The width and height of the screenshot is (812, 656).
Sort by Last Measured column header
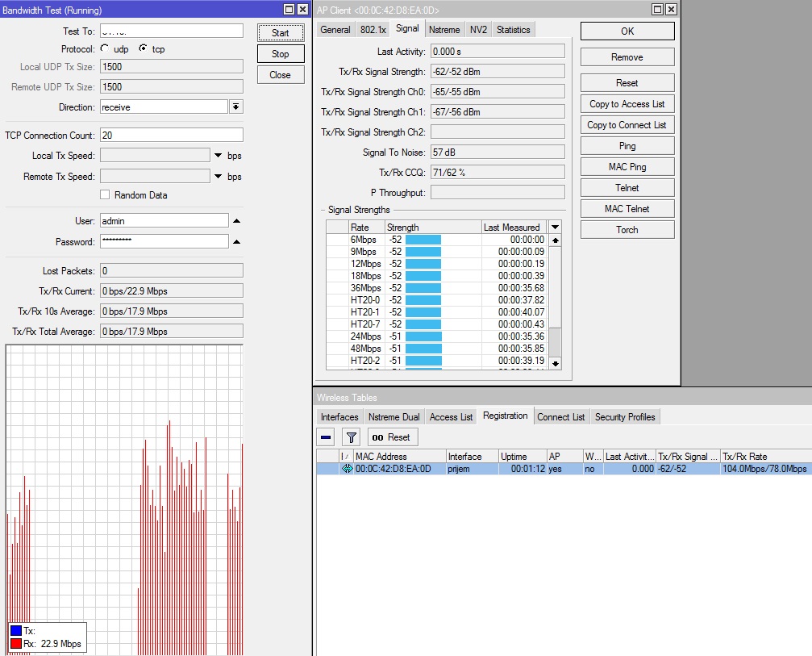(x=514, y=227)
